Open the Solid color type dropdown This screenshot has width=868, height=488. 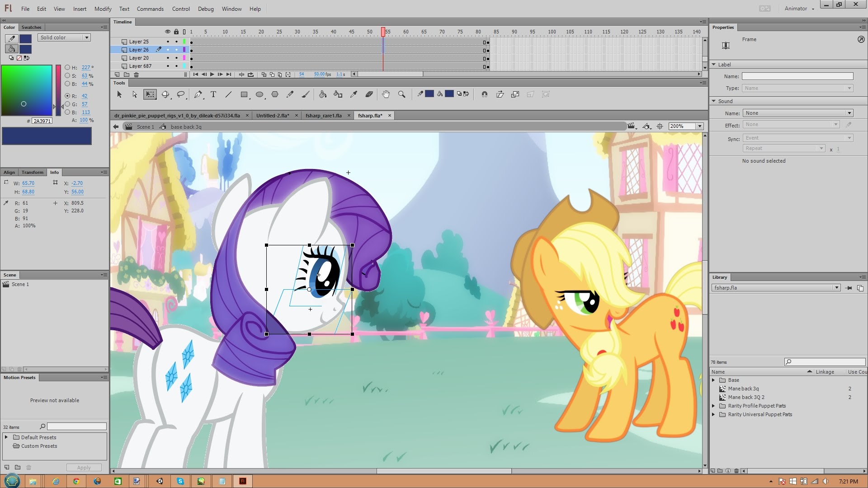(64, 38)
